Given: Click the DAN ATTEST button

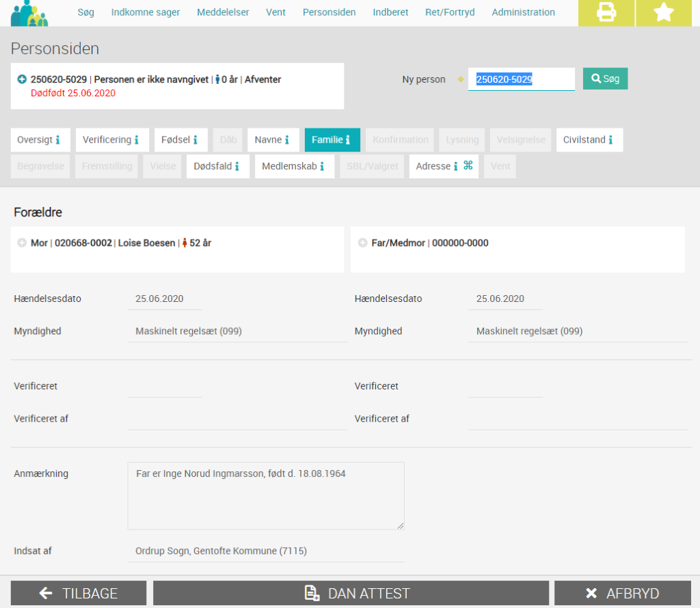Looking at the screenshot, I should click(x=351, y=593).
